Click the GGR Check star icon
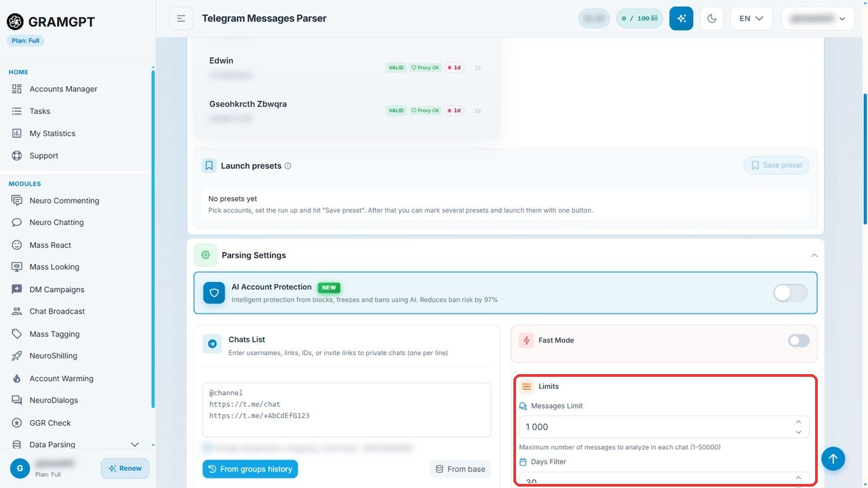Viewport: 868px width, 488px height. click(17, 423)
